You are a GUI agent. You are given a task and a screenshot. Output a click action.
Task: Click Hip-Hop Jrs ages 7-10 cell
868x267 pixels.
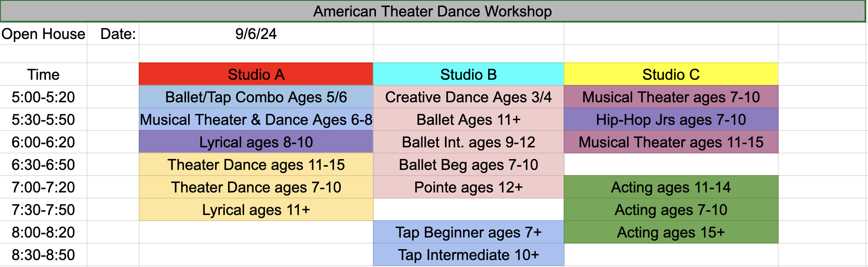671,119
